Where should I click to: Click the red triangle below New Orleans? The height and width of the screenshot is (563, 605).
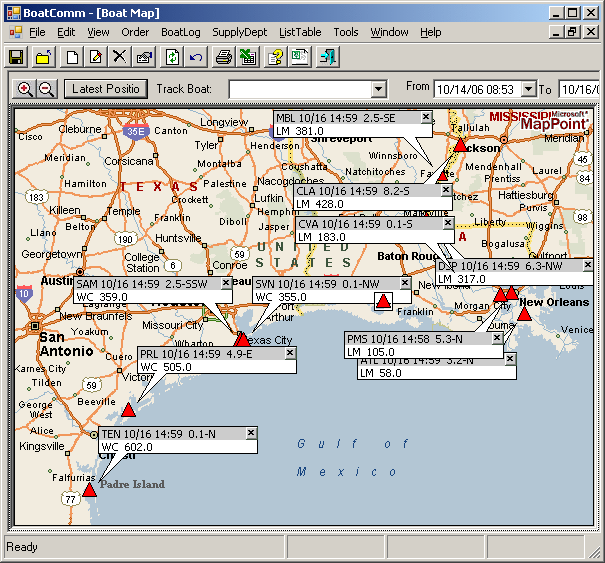point(524,314)
